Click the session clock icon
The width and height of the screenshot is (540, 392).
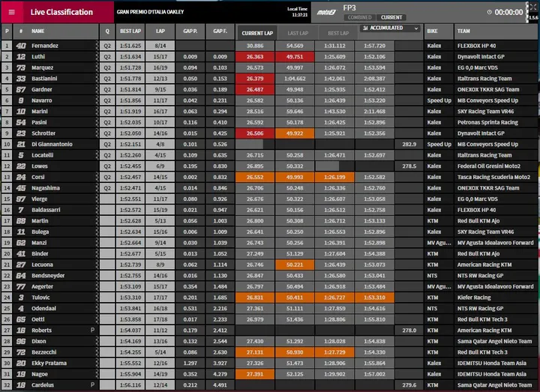click(x=489, y=12)
